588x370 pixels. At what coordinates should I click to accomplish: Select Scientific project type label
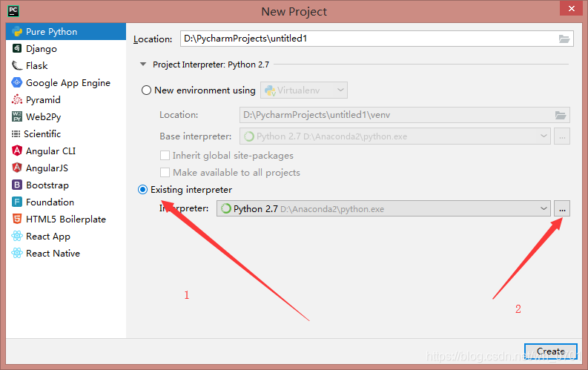pyautogui.click(x=42, y=133)
